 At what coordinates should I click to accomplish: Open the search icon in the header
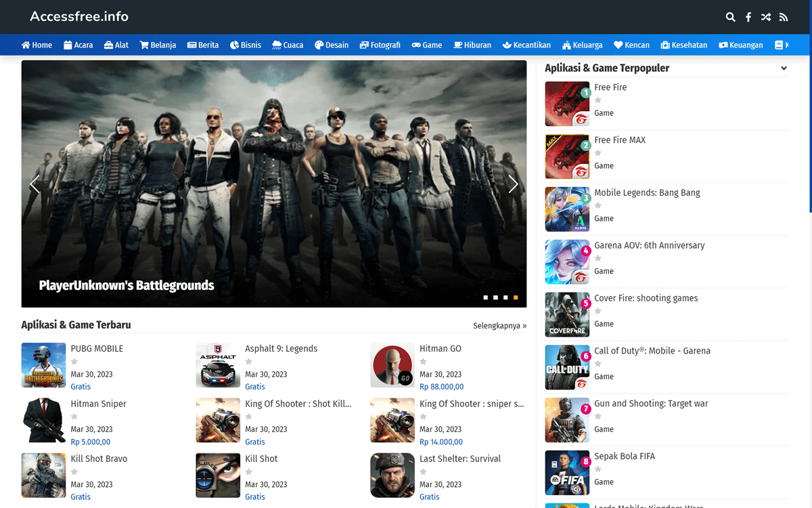(730, 17)
